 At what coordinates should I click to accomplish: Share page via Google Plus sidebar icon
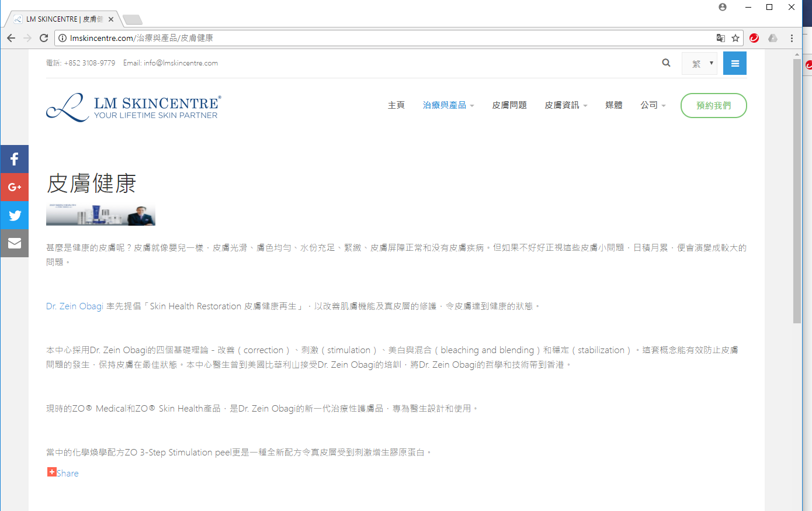[x=14, y=187]
